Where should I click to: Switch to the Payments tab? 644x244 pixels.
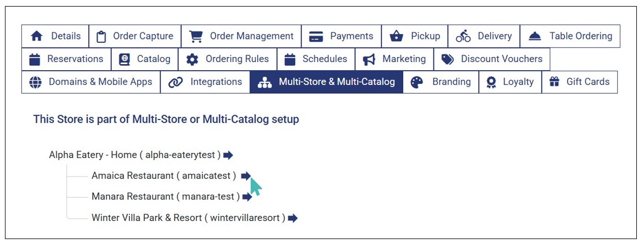pos(341,36)
